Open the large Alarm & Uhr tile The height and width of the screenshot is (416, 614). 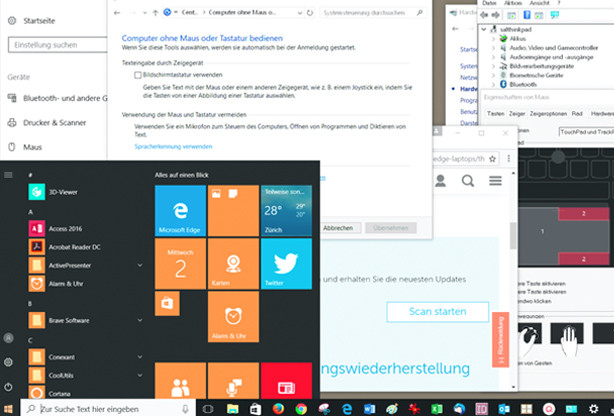pyautogui.click(x=233, y=317)
